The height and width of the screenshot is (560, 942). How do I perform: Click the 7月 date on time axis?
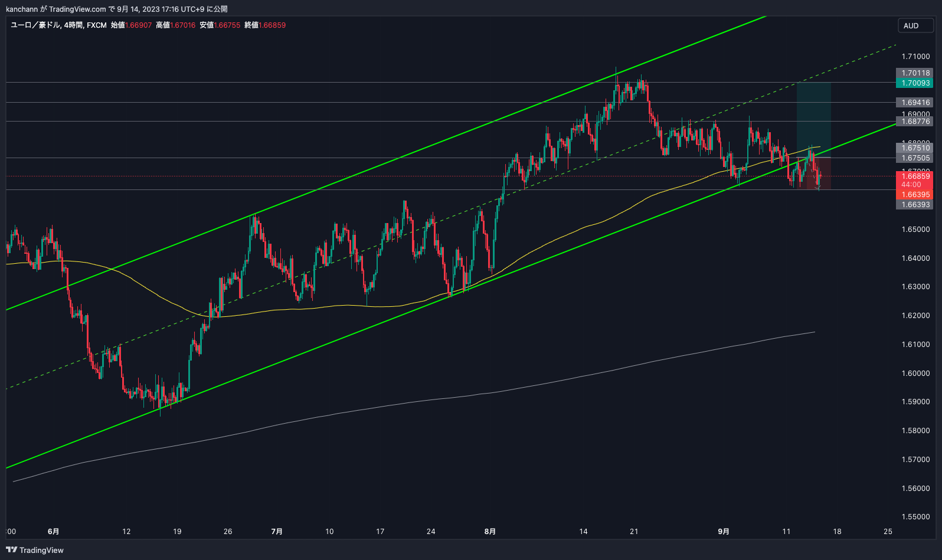(x=277, y=532)
